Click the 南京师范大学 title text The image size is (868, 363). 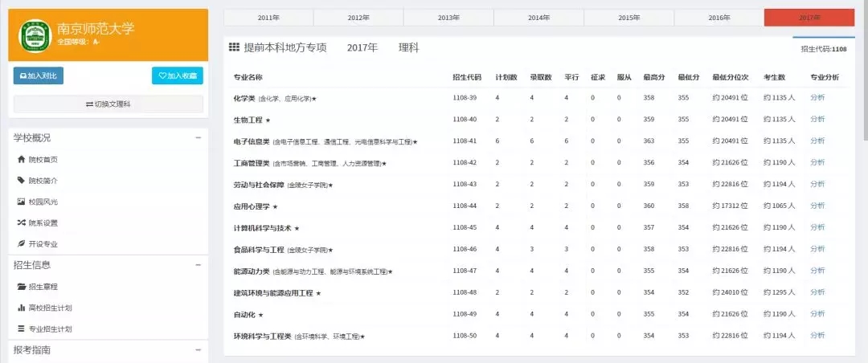point(96,29)
